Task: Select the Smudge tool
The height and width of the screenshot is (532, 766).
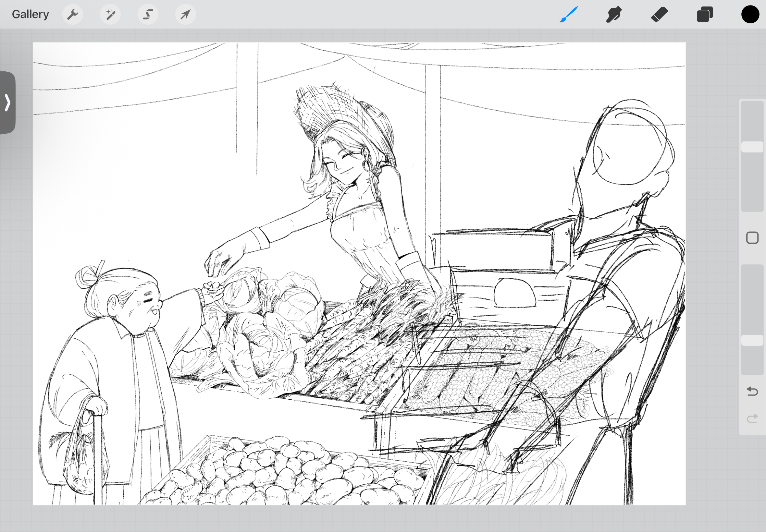Action: pos(614,14)
